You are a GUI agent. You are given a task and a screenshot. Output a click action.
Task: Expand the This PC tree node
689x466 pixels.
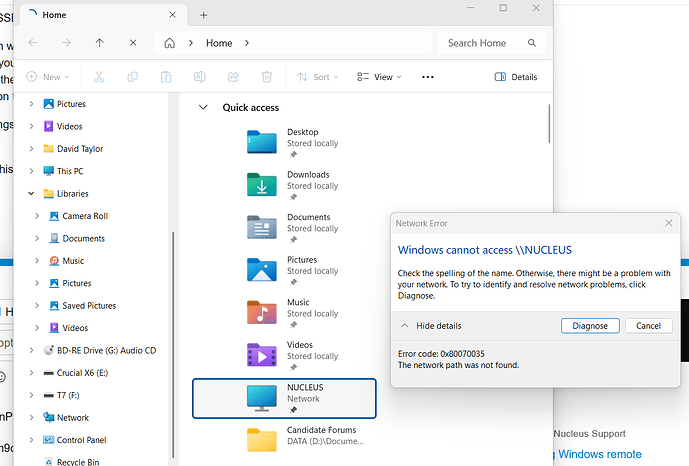tap(32, 171)
